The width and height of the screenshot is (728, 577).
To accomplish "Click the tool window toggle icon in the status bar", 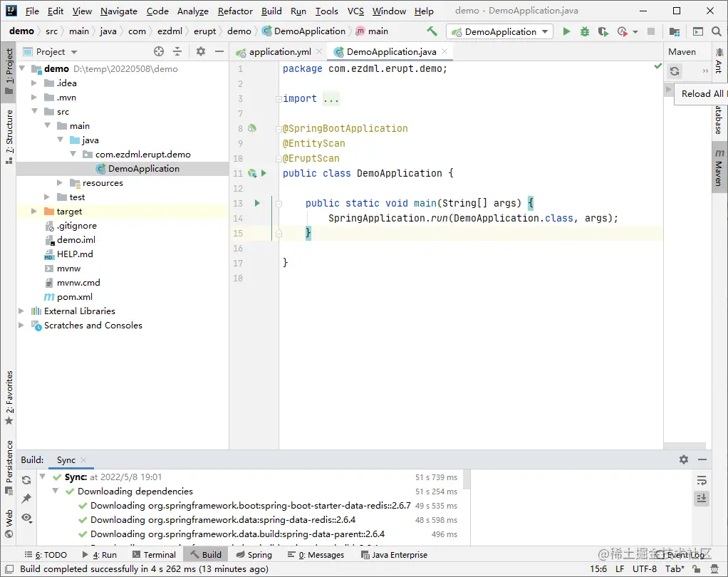I will point(9,568).
